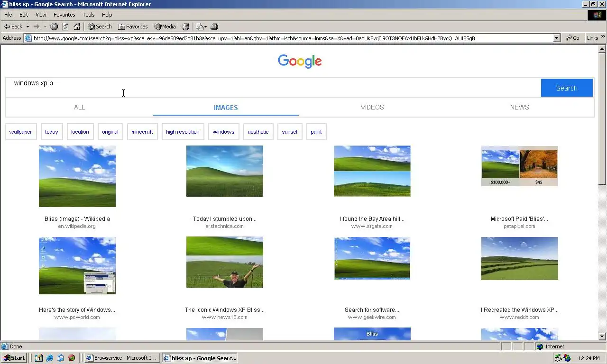Switch to the ALL tab

79,107
